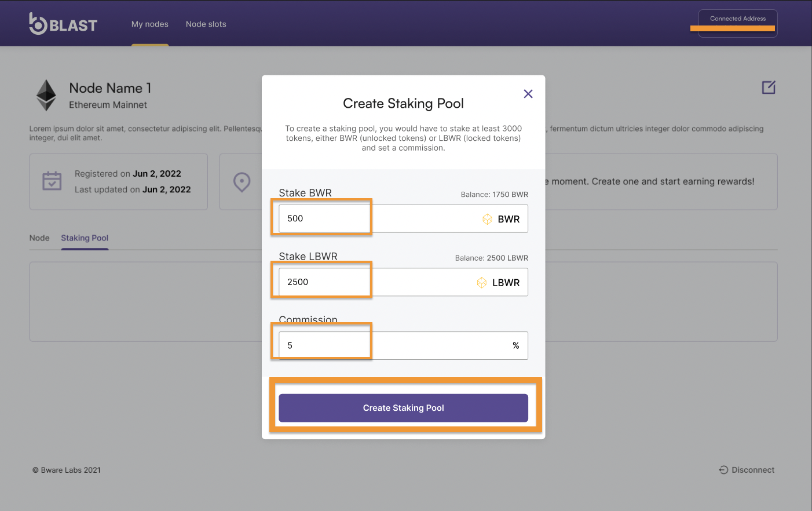Image resolution: width=812 pixels, height=511 pixels.
Task: Close the Create Staking Pool dialog
Action: coord(528,94)
